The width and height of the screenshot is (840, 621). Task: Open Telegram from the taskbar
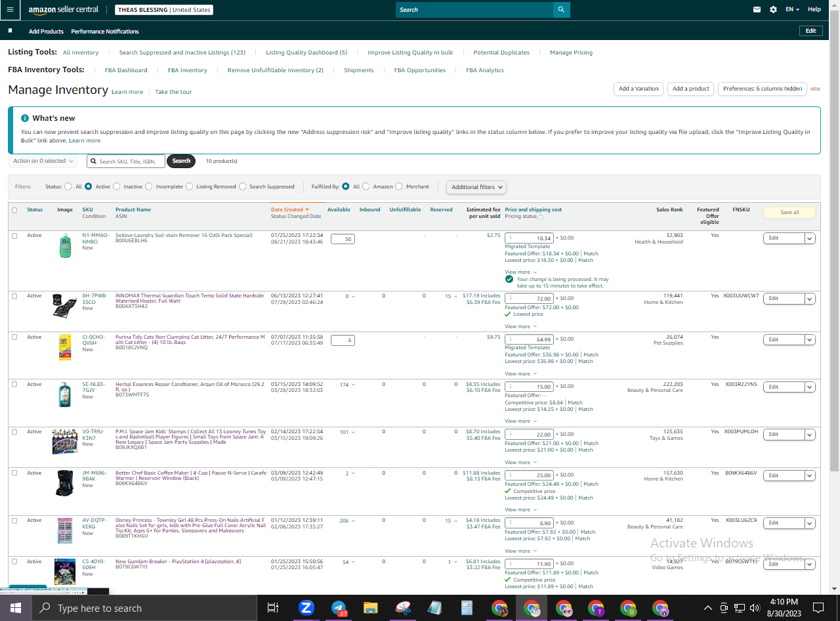coord(339,608)
